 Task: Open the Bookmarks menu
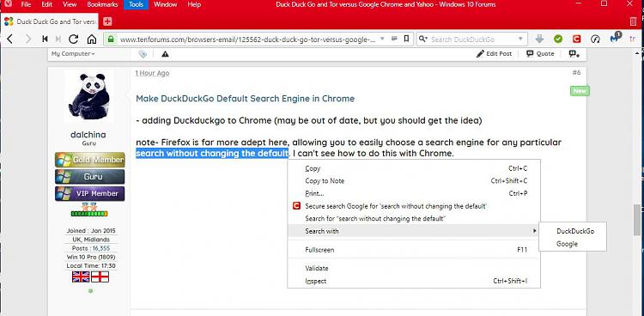[x=102, y=4]
